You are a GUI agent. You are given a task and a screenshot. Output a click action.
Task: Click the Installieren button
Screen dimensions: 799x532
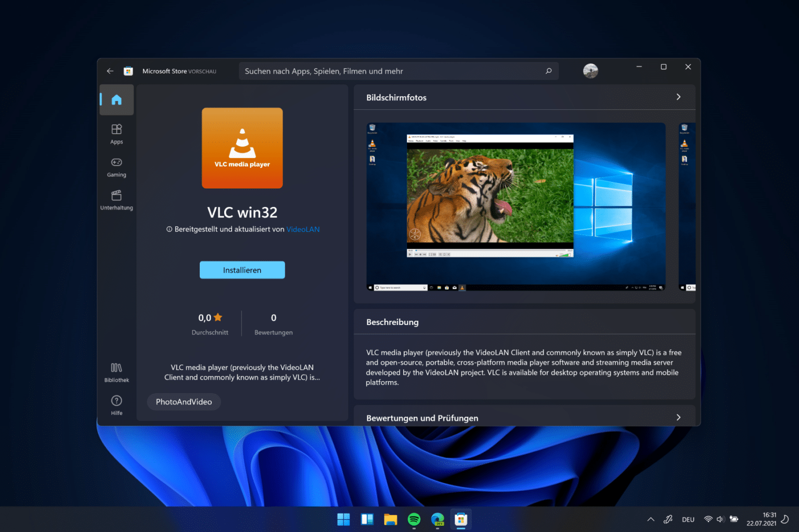242,270
